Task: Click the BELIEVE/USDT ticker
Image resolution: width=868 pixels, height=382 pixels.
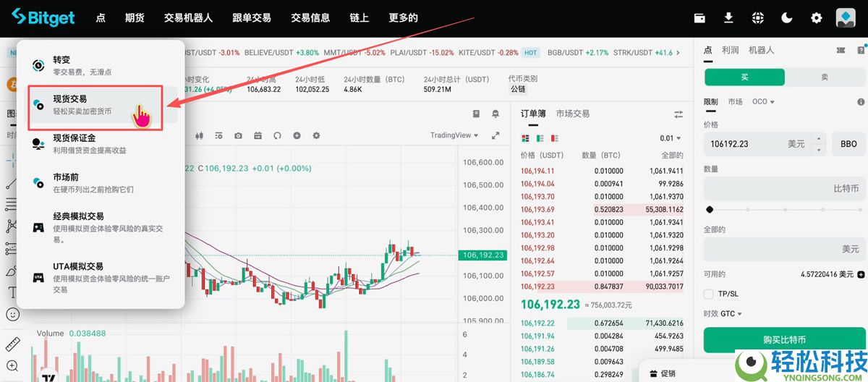Action: point(281,53)
